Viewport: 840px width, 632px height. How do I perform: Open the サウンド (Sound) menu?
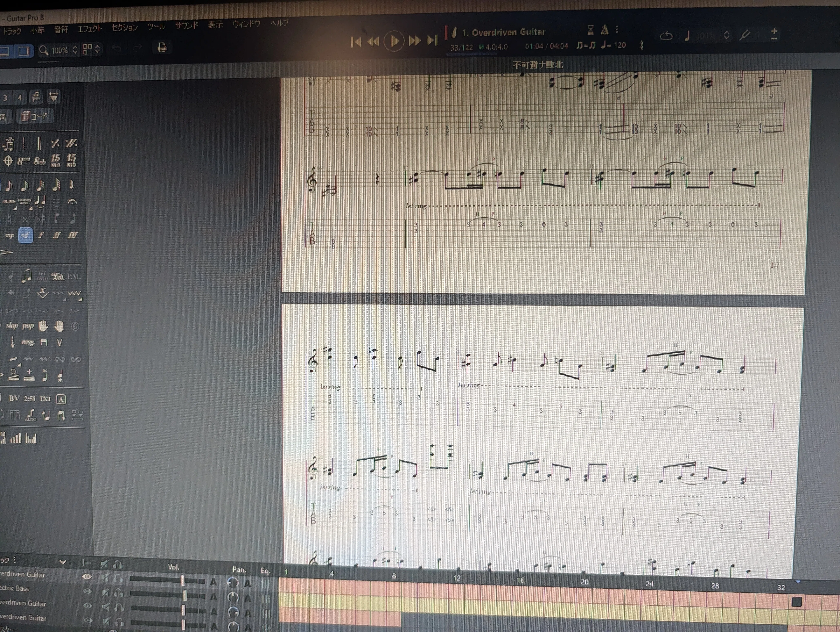[187, 26]
